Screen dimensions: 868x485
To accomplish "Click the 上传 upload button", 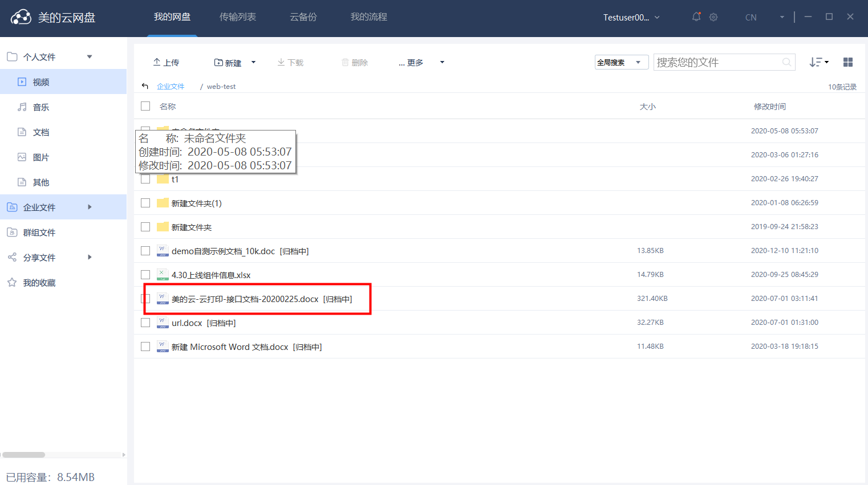I will [x=166, y=62].
